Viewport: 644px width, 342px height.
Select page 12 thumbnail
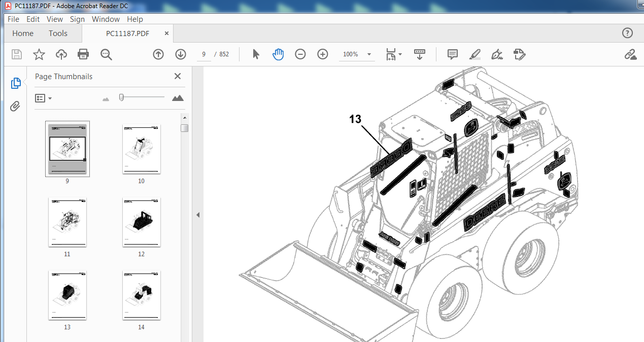coord(142,222)
